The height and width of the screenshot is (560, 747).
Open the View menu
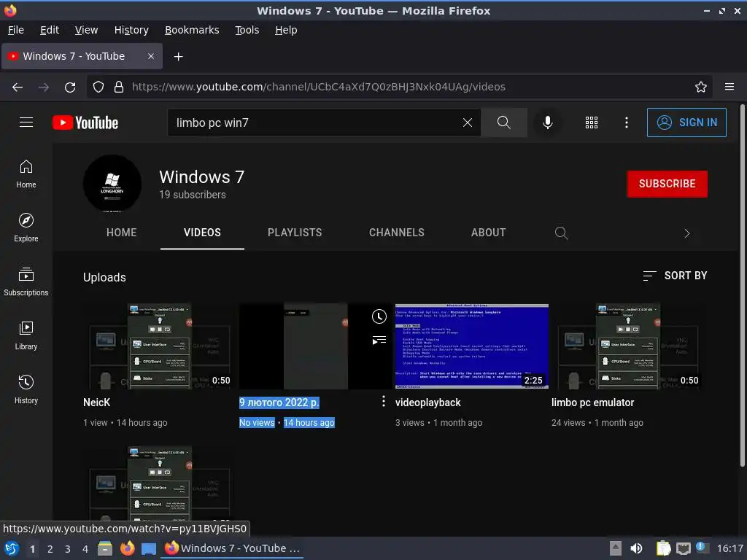[86, 30]
